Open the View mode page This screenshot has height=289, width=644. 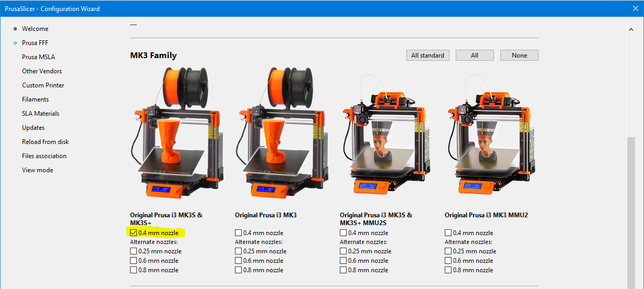(37, 170)
